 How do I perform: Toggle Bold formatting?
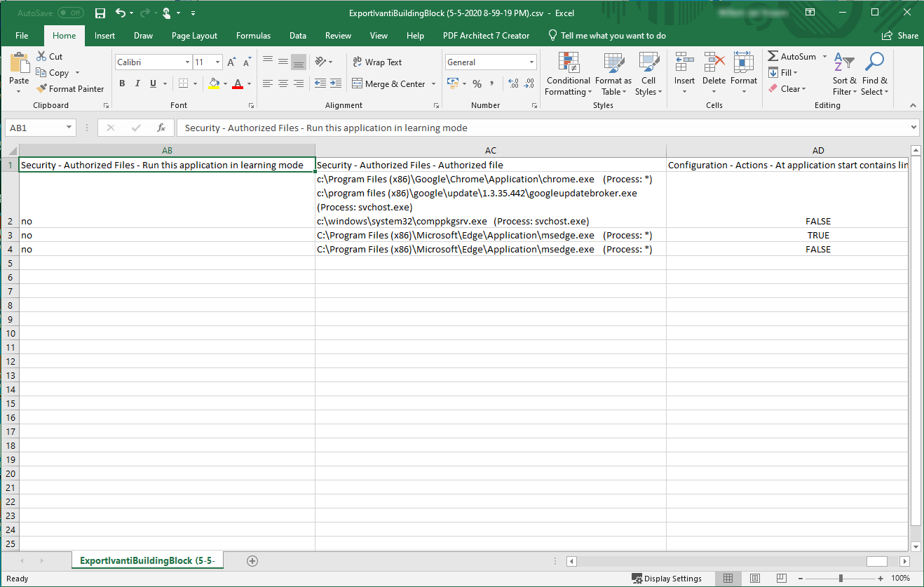click(122, 84)
